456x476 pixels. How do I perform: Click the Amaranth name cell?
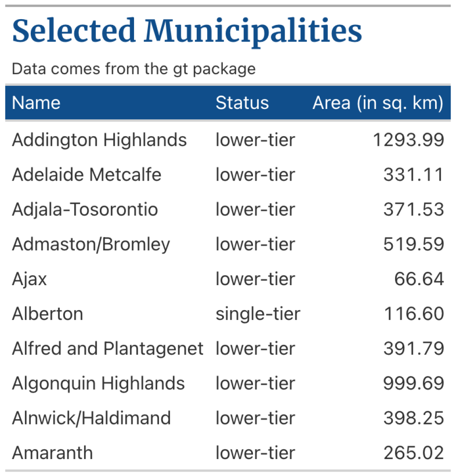[x=53, y=453]
